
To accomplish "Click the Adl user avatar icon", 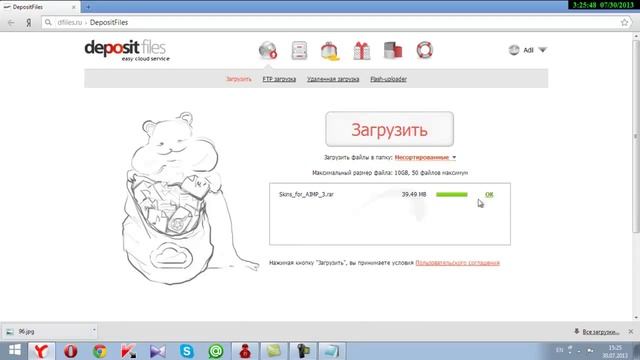I will 514,50.
